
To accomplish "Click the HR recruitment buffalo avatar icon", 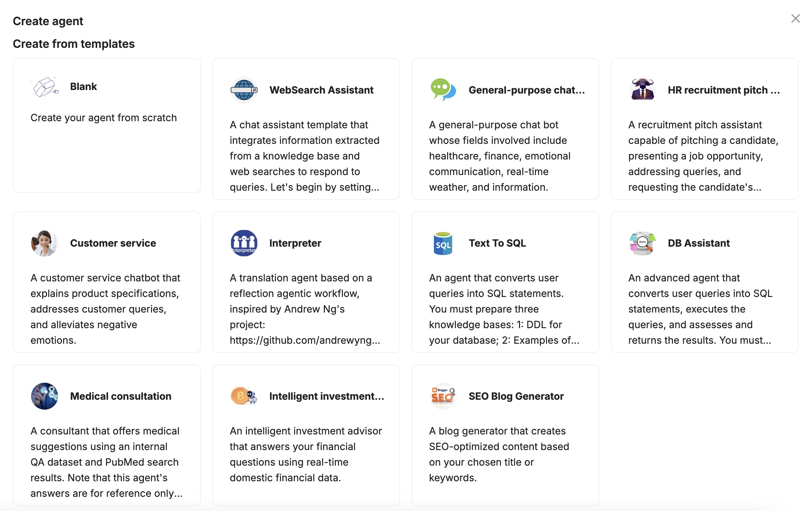I will pyautogui.click(x=642, y=90).
